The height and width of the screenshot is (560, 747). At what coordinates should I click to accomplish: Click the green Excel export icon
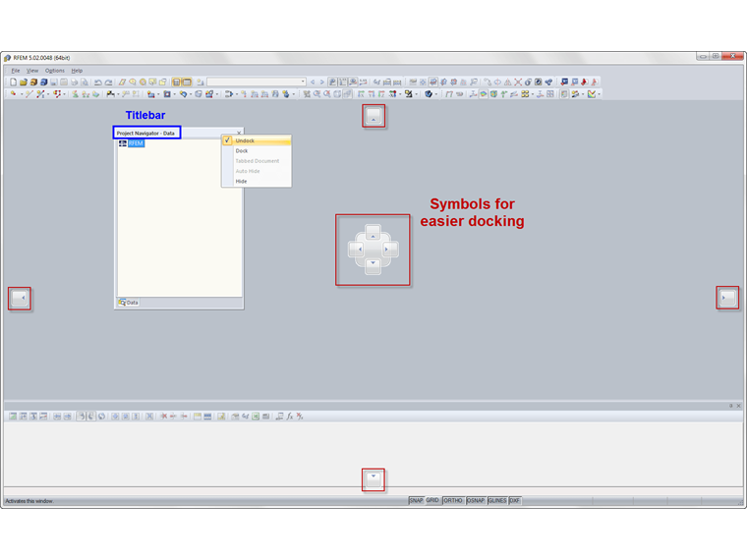pyautogui.click(x=256, y=417)
